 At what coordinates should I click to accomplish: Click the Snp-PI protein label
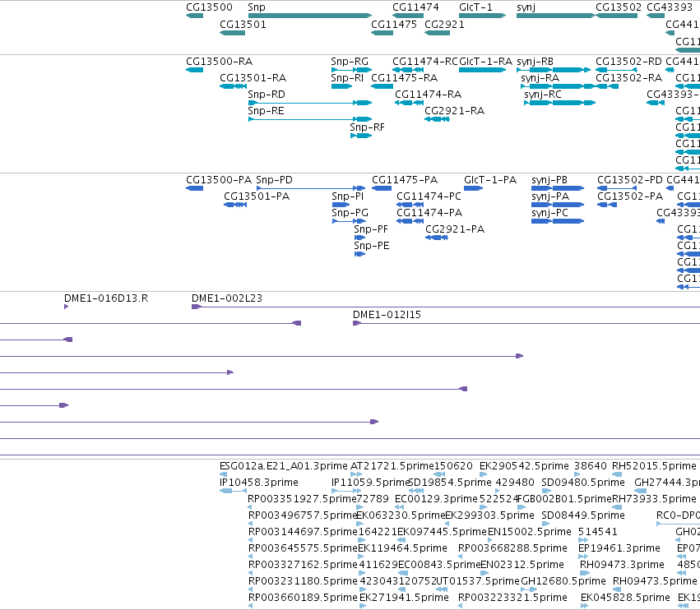(x=347, y=196)
